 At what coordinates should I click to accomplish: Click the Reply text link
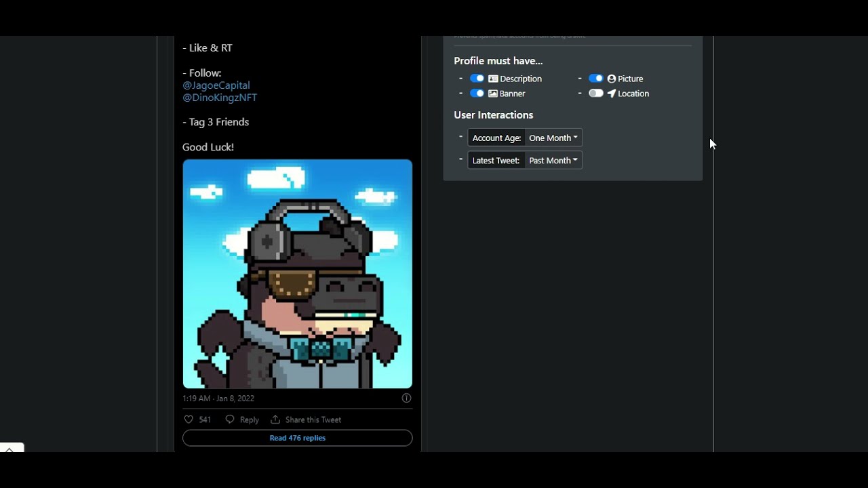(250, 420)
